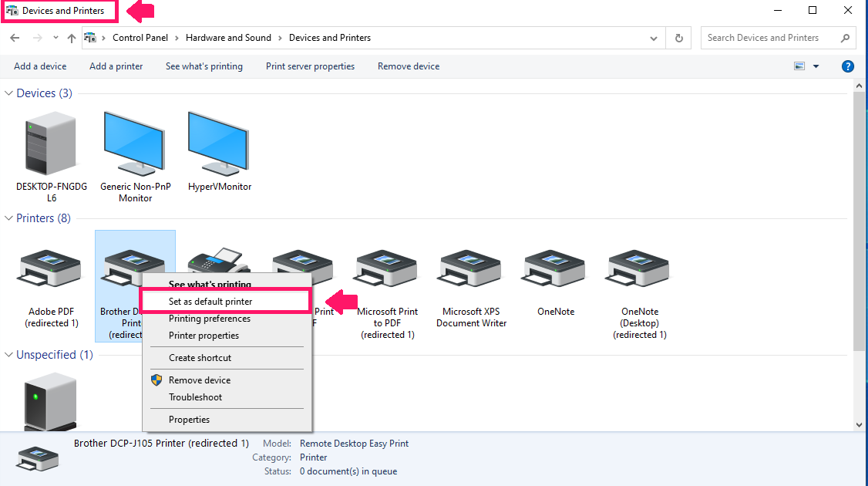Screen dimensions: 868x486
Task: Maximize the Devices and Printers window
Action: tap(812, 11)
